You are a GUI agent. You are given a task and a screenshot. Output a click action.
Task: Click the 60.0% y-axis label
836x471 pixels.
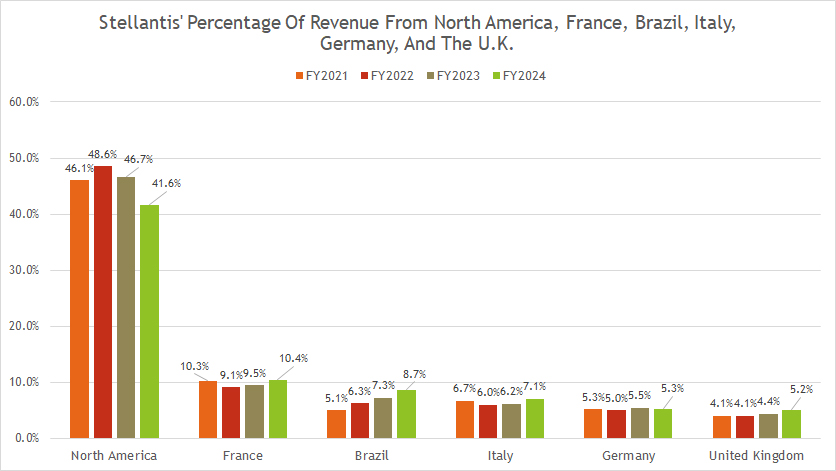tap(24, 102)
